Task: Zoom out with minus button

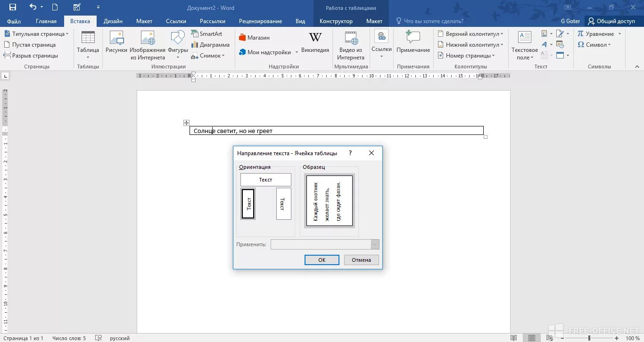Action: click(x=562, y=338)
